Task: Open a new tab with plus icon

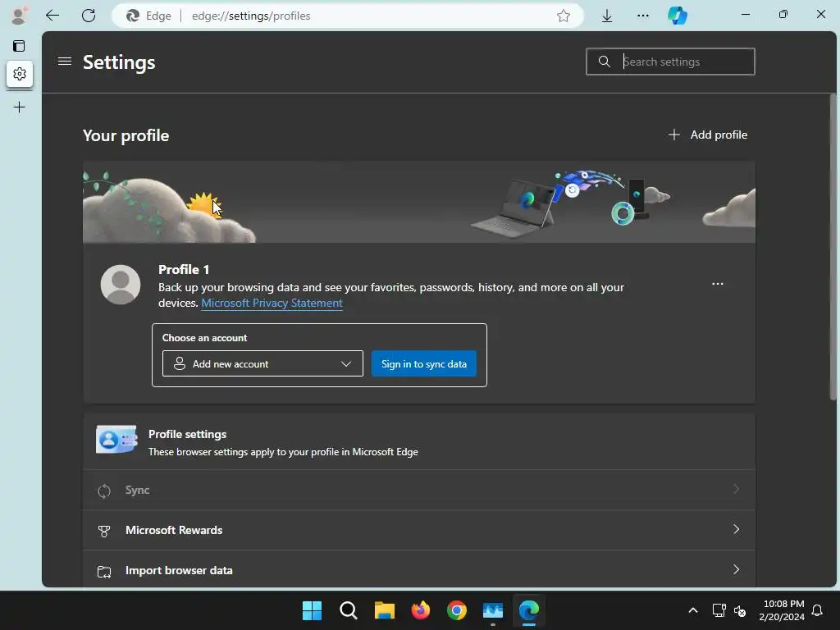Action: [x=20, y=107]
